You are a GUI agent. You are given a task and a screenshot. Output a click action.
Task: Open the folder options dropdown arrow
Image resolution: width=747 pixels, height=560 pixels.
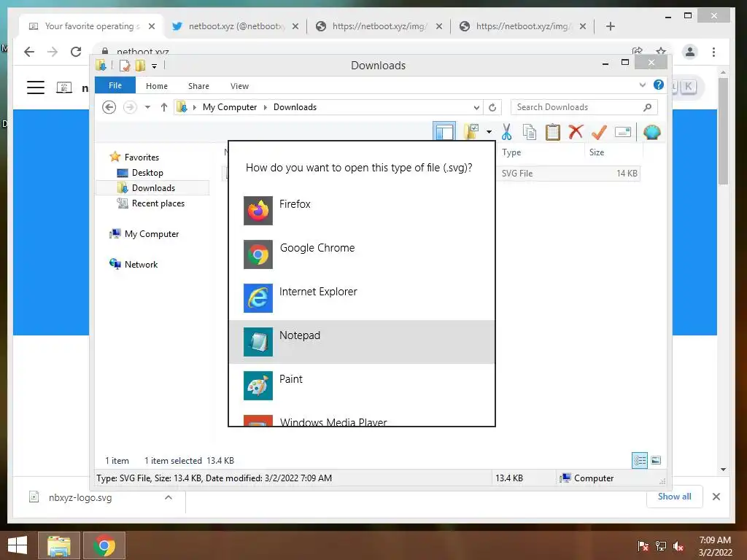489,132
